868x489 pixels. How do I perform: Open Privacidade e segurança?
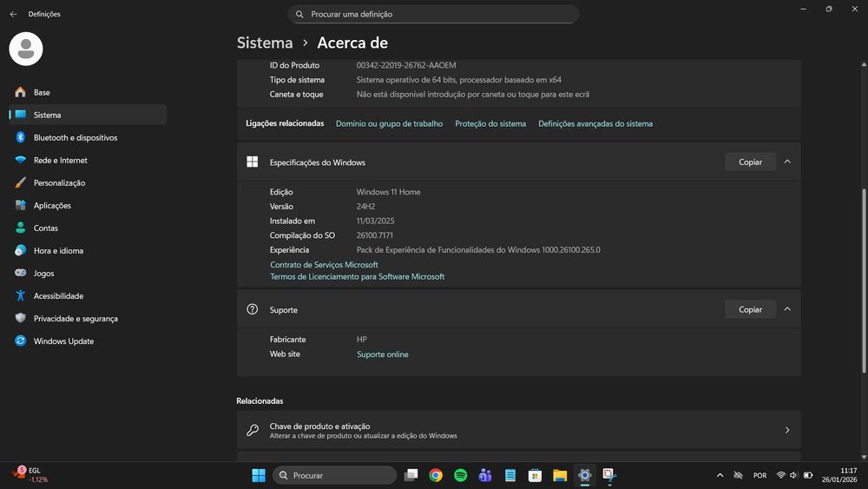tap(88, 319)
